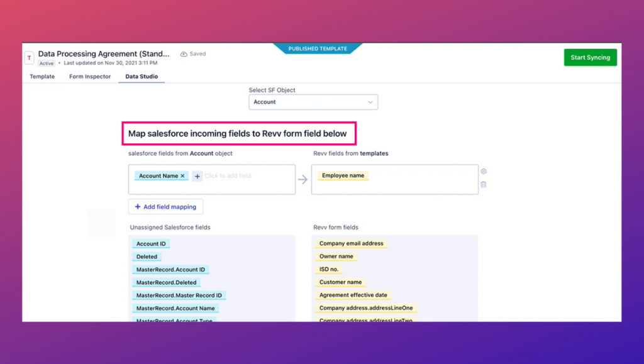644x364 pixels.
Task: Pick Owner name form field
Action: click(x=336, y=256)
